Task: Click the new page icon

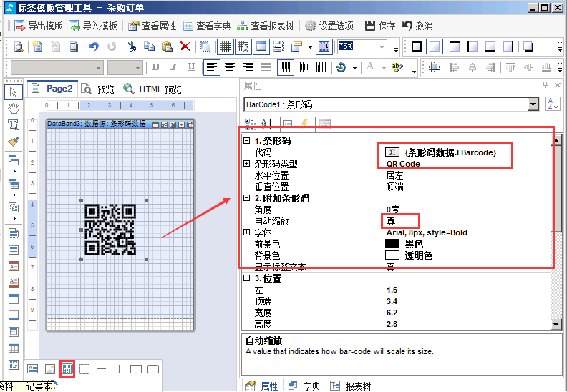Action: [x=38, y=46]
